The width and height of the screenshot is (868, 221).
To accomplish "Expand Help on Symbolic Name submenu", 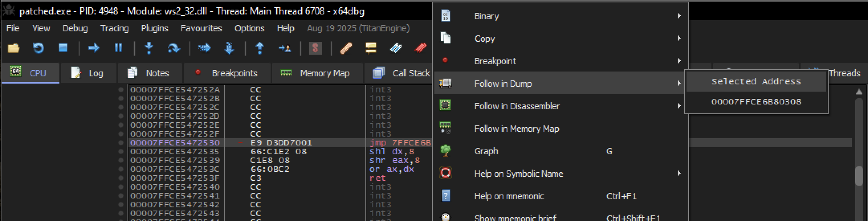I will click(x=560, y=174).
